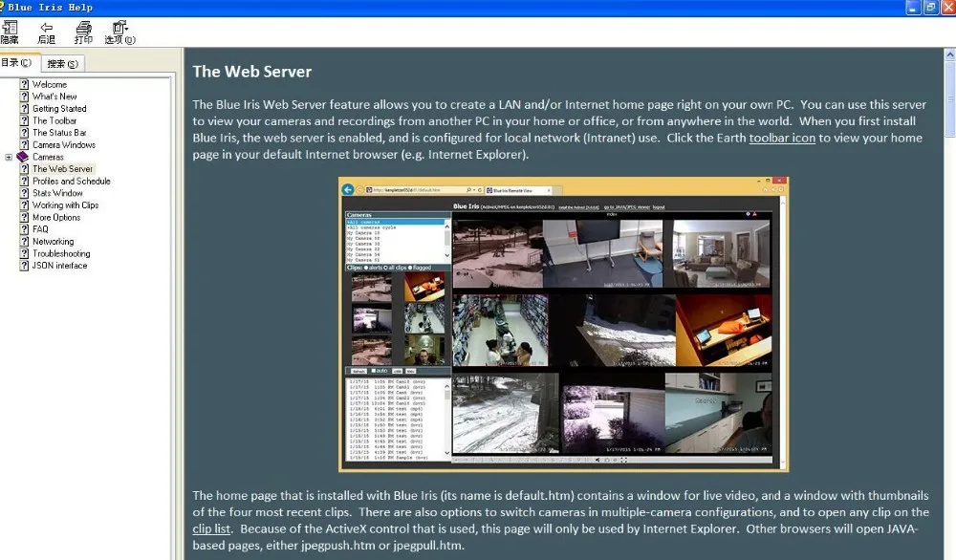
Task: Click 'The Web Server' page heading
Action: 251,72
